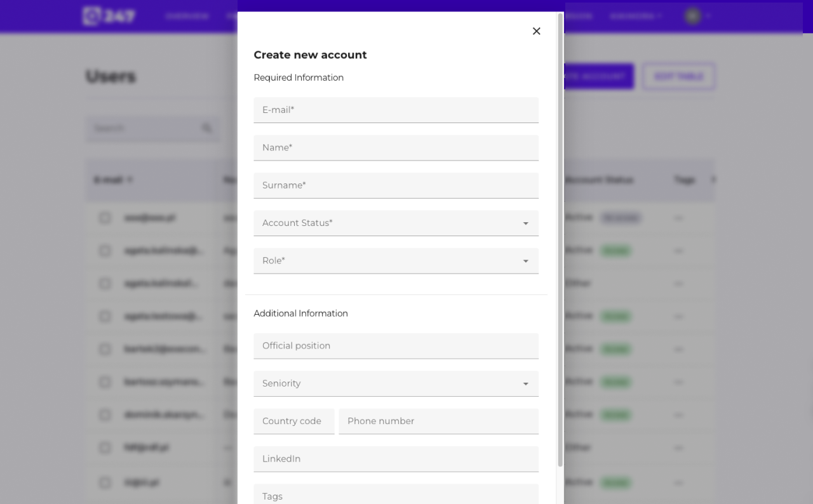Open the Account Status dropdown

click(x=396, y=223)
